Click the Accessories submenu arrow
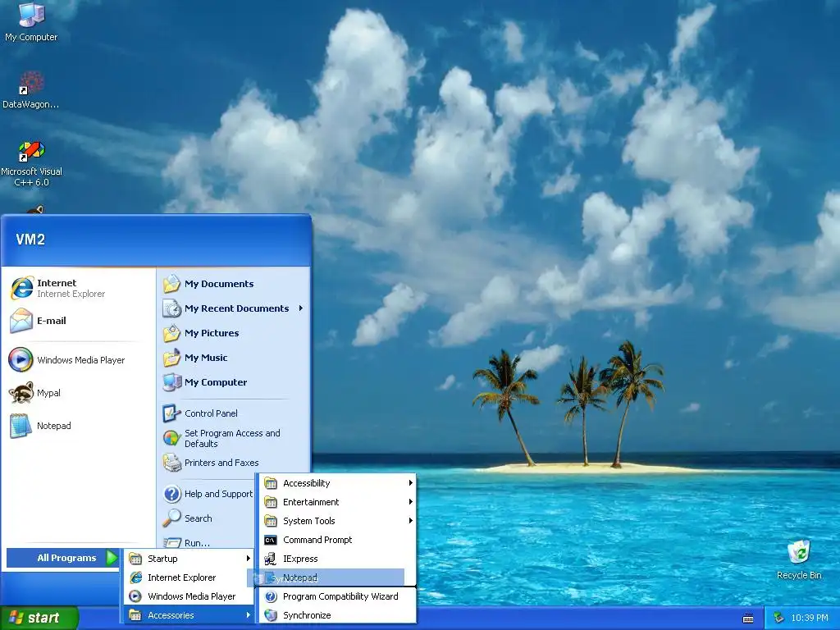This screenshot has width=840, height=630. (x=248, y=615)
